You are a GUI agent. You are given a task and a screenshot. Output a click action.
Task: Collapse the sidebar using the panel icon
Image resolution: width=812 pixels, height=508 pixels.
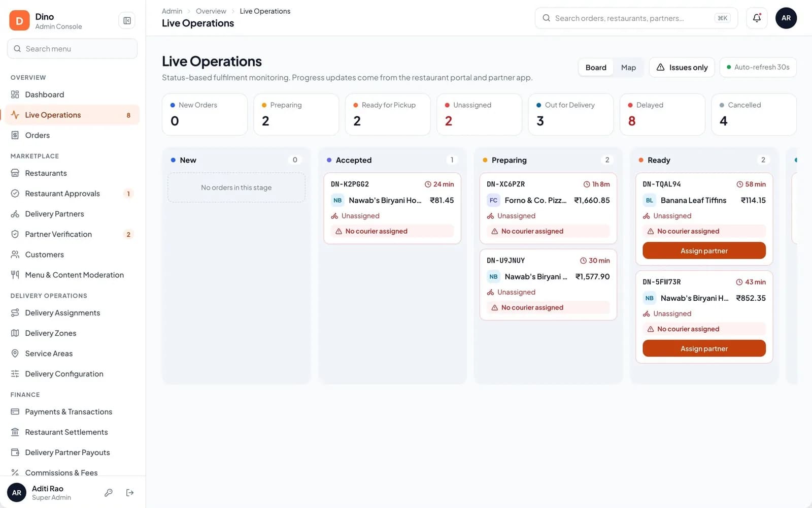pos(127,21)
